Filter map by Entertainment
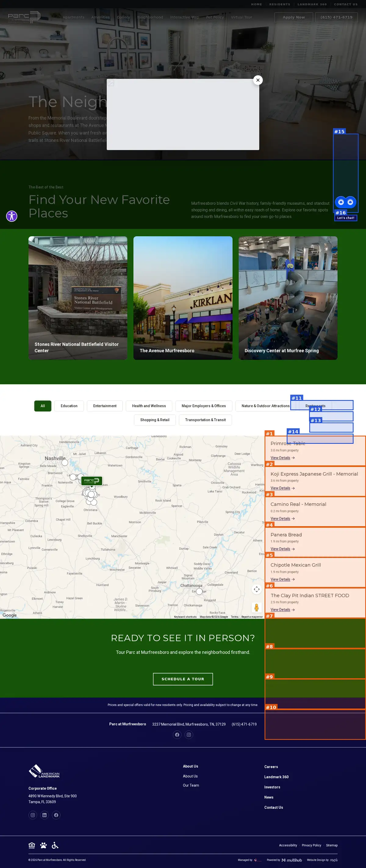 [105, 406]
